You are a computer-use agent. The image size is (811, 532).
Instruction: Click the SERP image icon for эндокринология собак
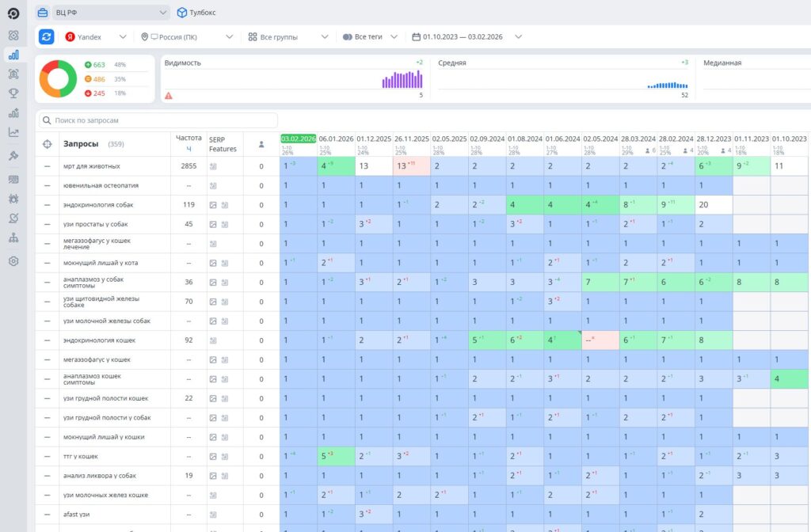click(x=212, y=205)
